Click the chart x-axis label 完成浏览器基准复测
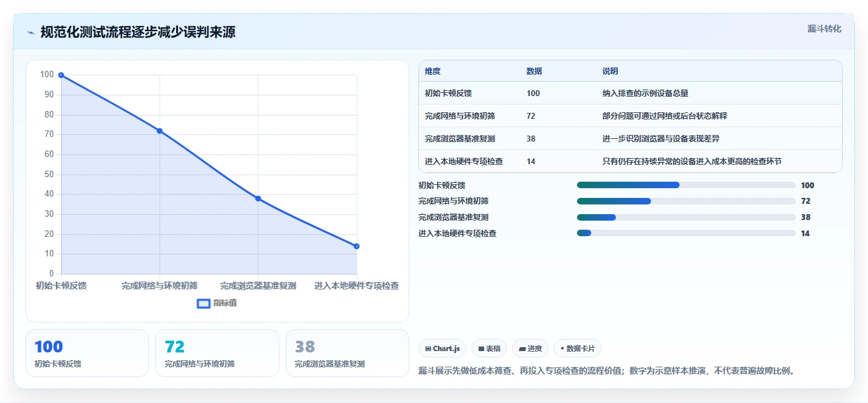The image size is (868, 403). pos(258,286)
